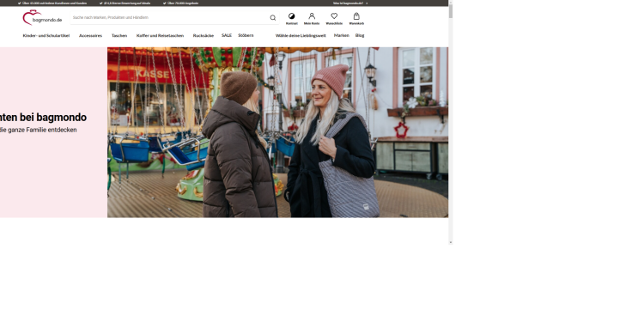Screen dimensions: 644x322
Task: Open the Rucksäcke menu
Action: click(204, 36)
